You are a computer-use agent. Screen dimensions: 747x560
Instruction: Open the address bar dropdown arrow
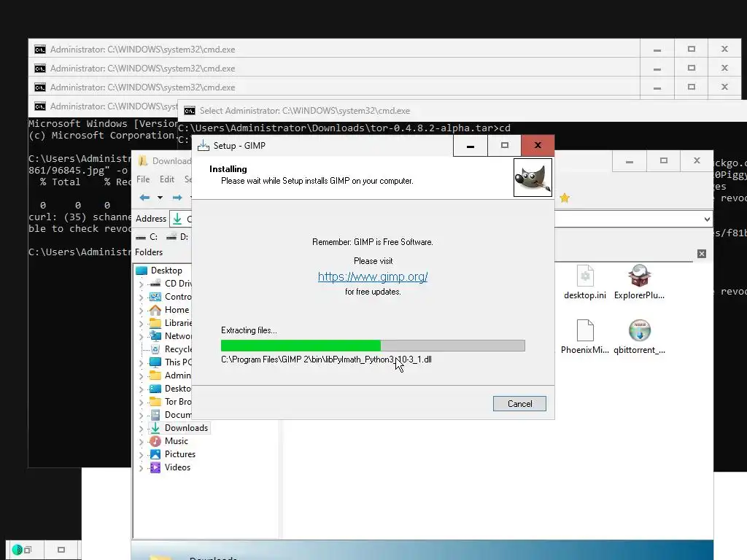[x=707, y=219]
